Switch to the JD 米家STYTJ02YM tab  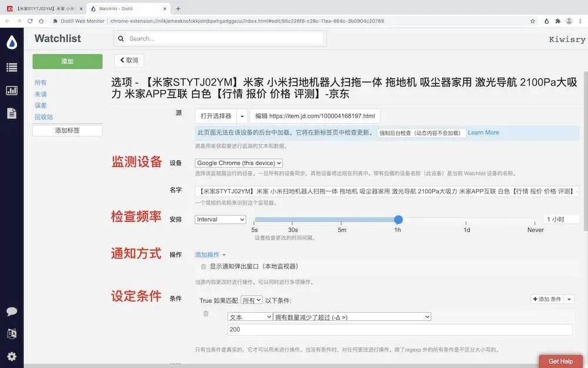pyautogui.click(x=44, y=9)
